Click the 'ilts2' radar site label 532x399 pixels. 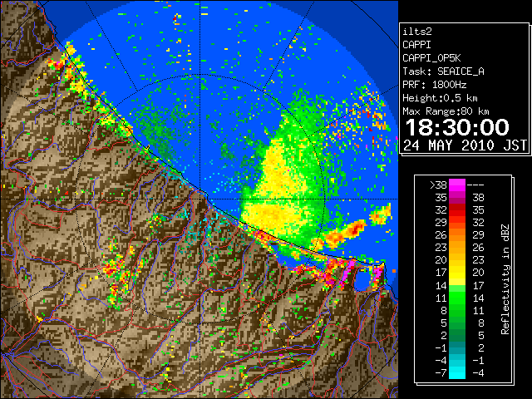(417, 32)
